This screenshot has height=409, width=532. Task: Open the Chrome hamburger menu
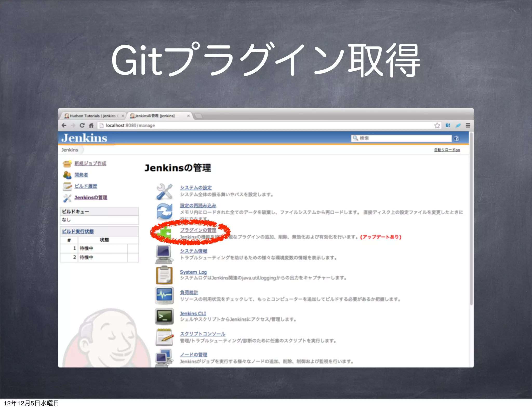click(x=468, y=125)
